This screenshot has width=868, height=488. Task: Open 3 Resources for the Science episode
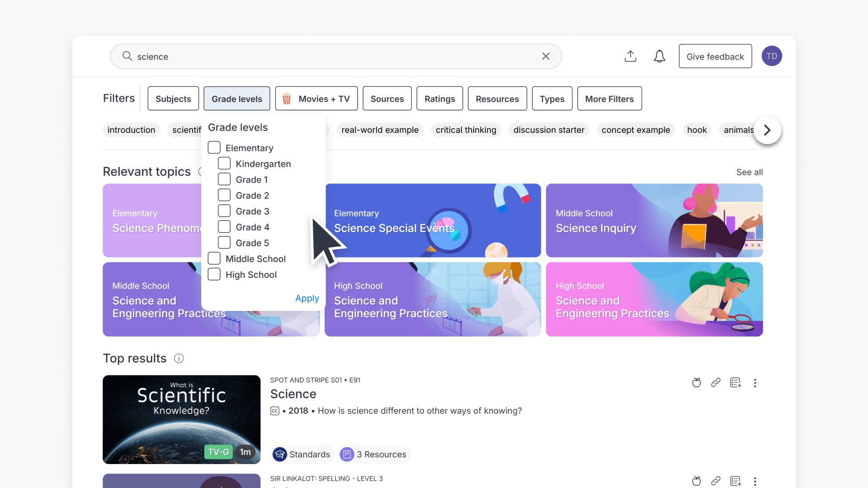click(374, 454)
